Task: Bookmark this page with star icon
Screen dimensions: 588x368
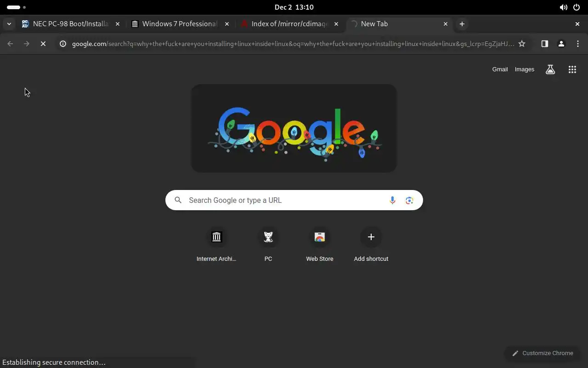Action: tap(522, 44)
